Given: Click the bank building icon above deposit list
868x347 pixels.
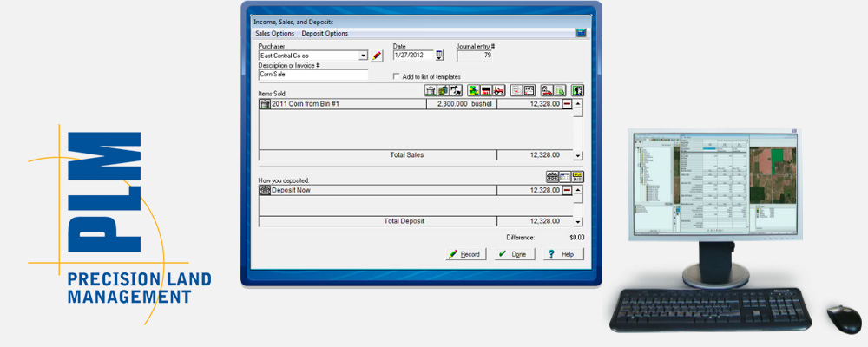Looking at the screenshot, I should click(x=551, y=176).
